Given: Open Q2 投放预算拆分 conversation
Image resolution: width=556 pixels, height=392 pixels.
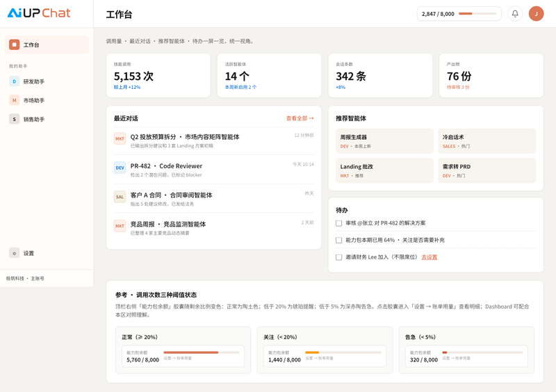Looking at the screenshot, I should (x=214, y=141).
